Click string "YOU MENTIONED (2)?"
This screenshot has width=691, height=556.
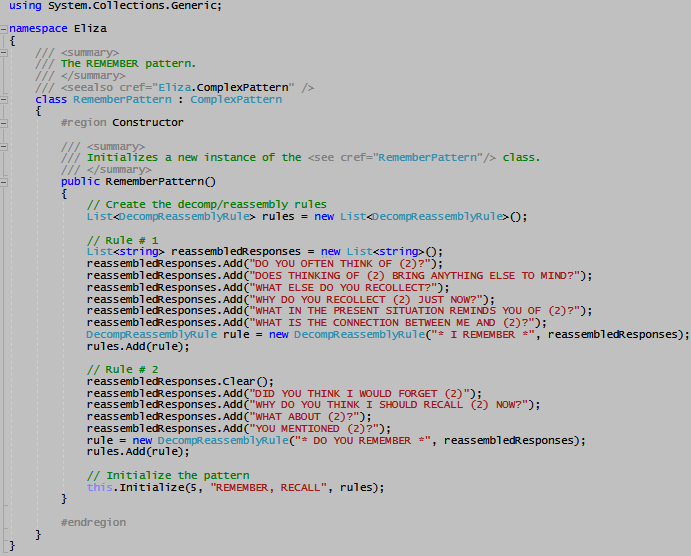[314, 428]
